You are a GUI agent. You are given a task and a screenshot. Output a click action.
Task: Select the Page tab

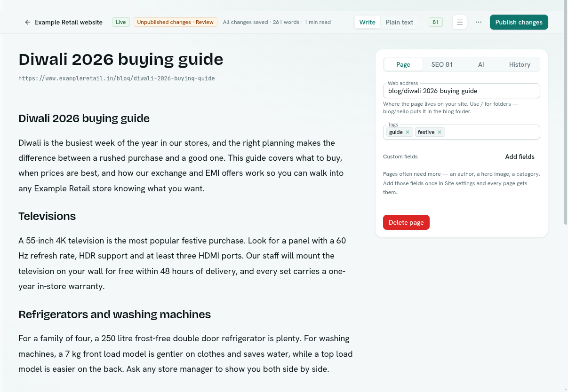[x=403, y=64]
